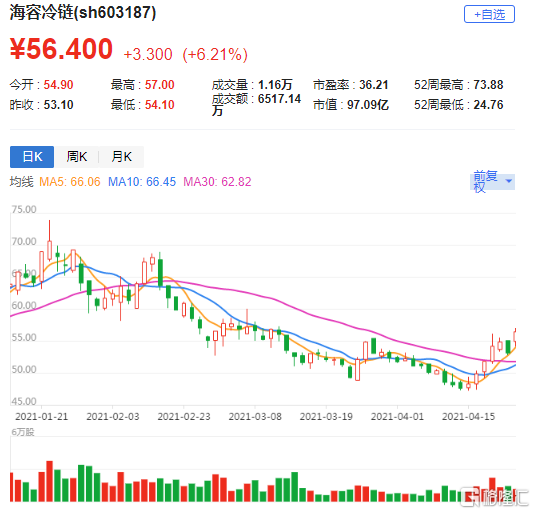This screenshot has width=535, height=514.
Task: Click the 昨收 value 53.10
Action: click(58, 105)
